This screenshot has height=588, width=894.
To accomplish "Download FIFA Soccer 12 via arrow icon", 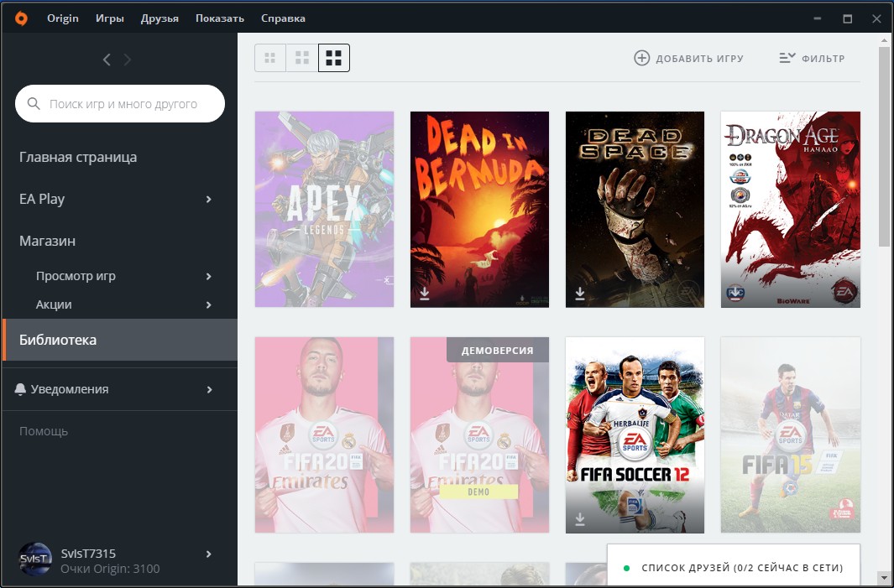I will 580,519.
